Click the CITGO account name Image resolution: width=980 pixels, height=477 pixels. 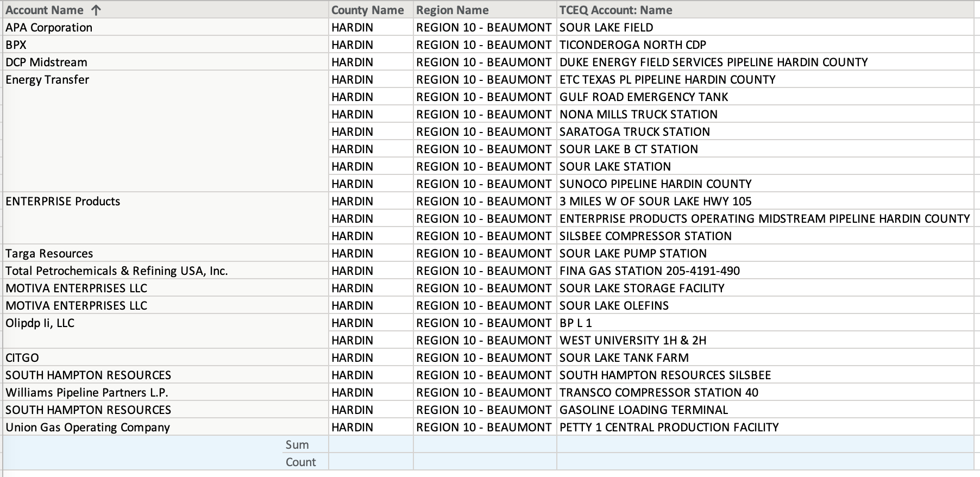click(22, 358)
